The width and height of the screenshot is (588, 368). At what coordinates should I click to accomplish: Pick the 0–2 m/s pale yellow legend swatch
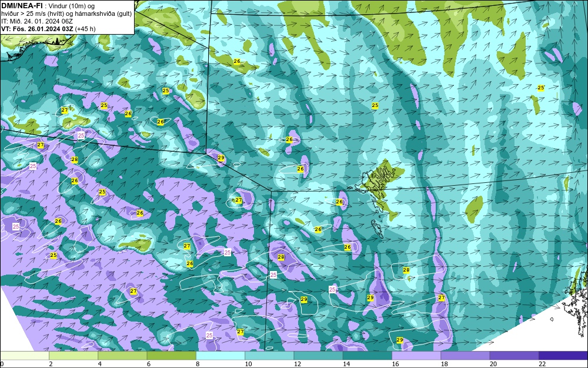click(x=25, y=355)
